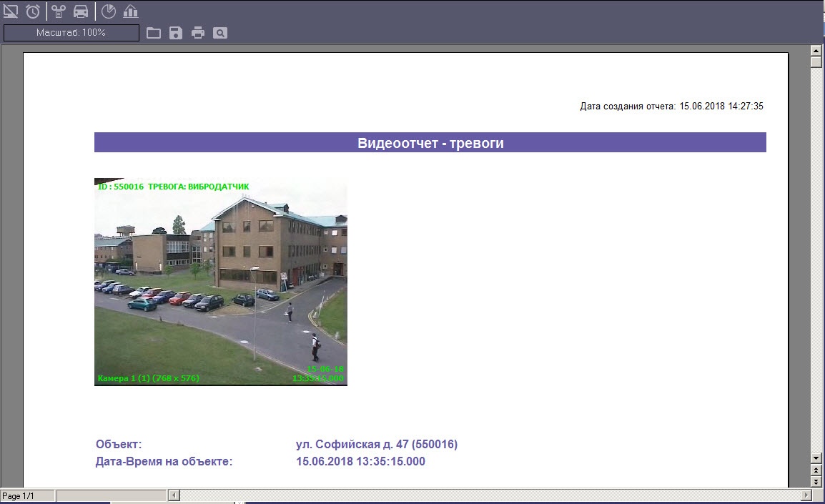Viewport: 825px width, 504px height.
Task: Click the alarm camera snapshot image
Action: coord(220,282)
